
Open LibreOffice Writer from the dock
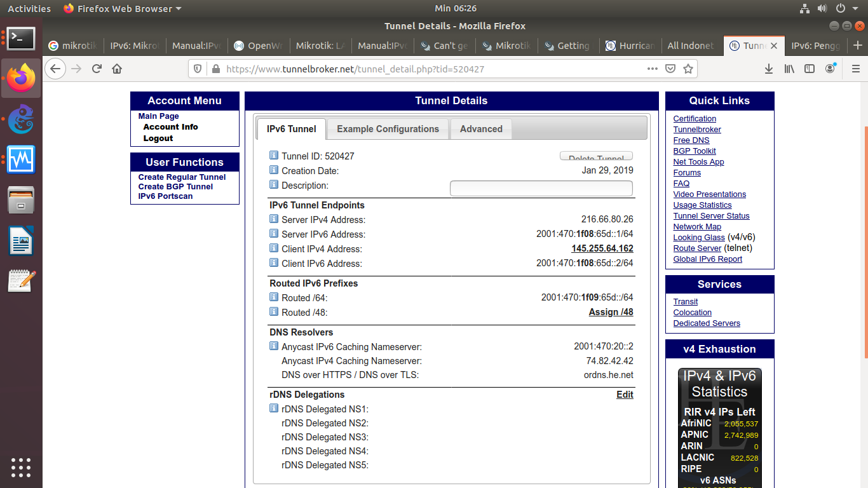click(21, 240)
